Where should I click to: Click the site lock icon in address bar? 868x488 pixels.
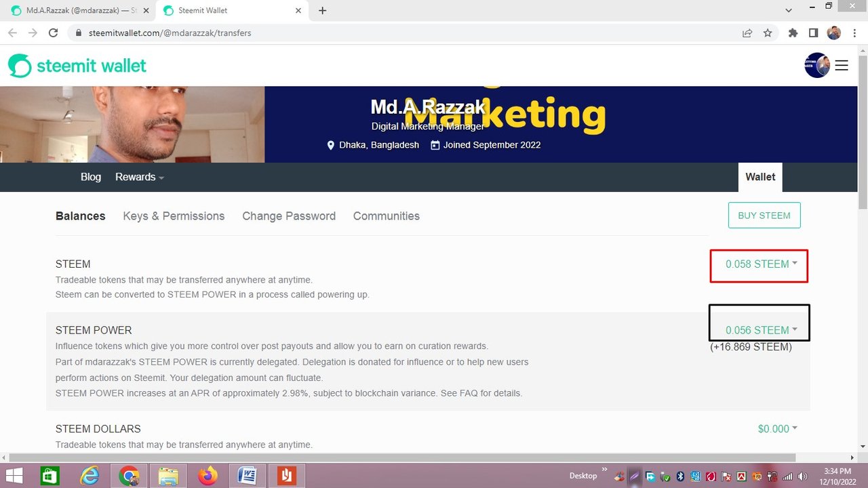point(79,33)
